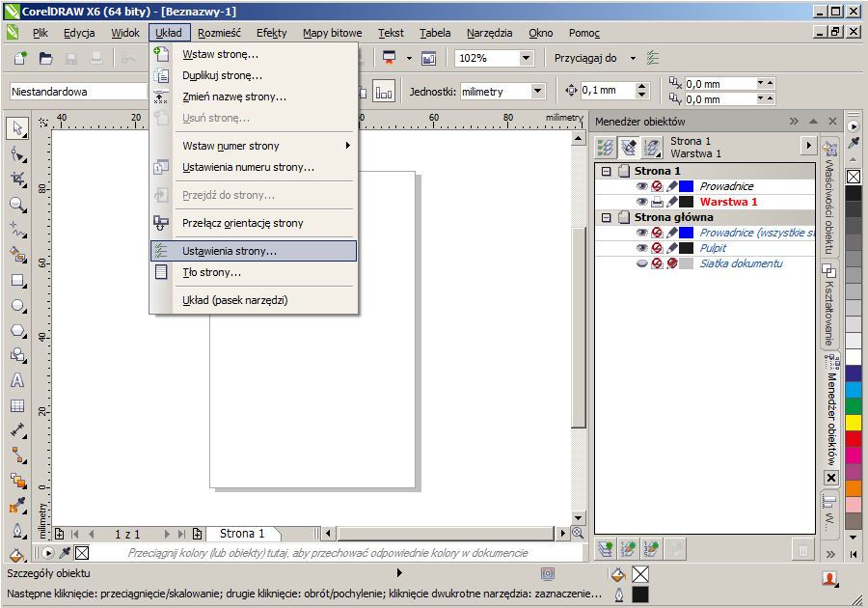Open Wstaw numer strony submenu
The width and height of the screenshot is (868, 608).
coord(254,146)
